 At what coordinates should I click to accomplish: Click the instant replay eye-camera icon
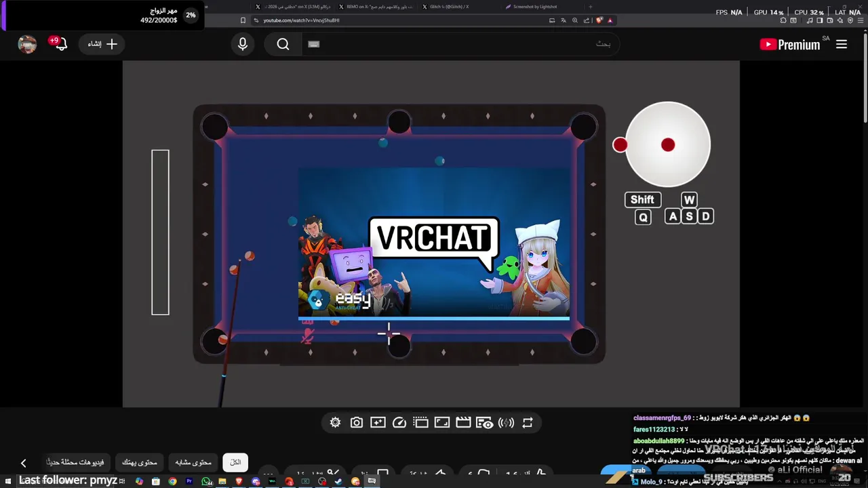(484, 422)
